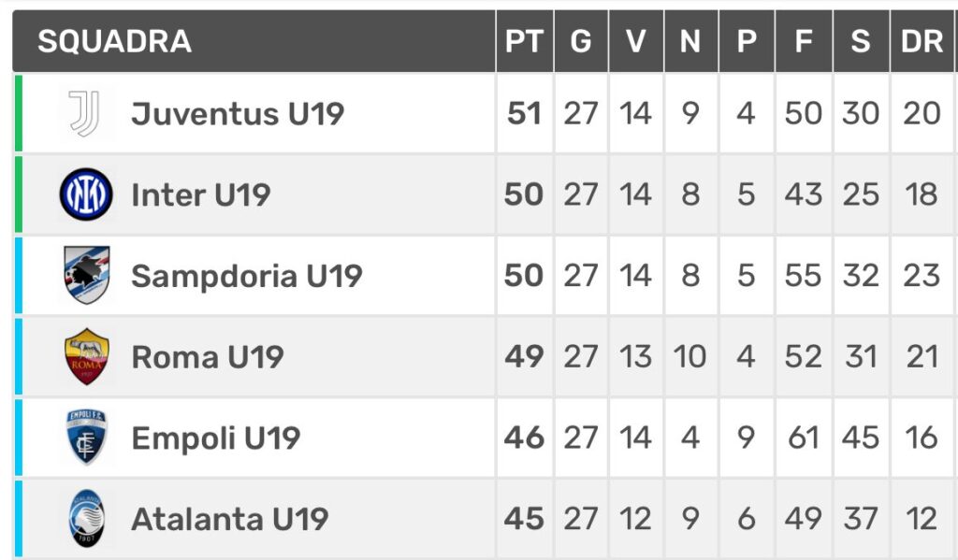This screenshot has width=958, height=560.
Task: Click the Atalanta U19 logo
Action: point(87,519)
